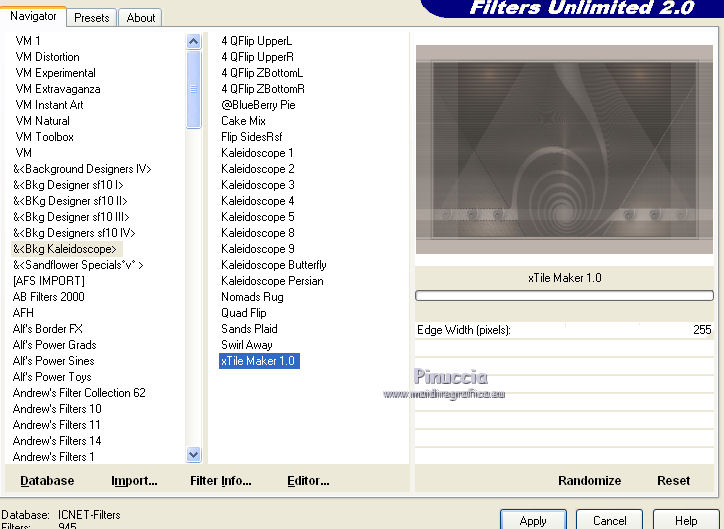Select the VM Extravaganza category
The image size is (724, 529).
coord(58,89)
